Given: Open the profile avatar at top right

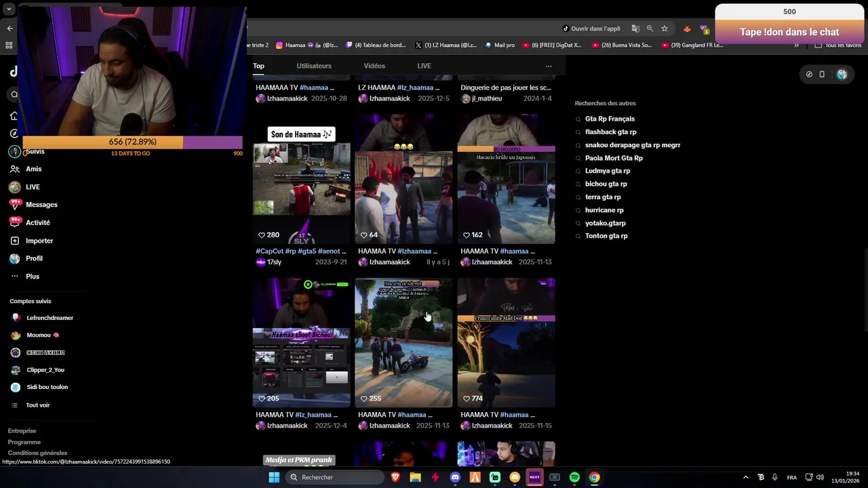Looking at the screenshot, I should [x=842, y=75].
